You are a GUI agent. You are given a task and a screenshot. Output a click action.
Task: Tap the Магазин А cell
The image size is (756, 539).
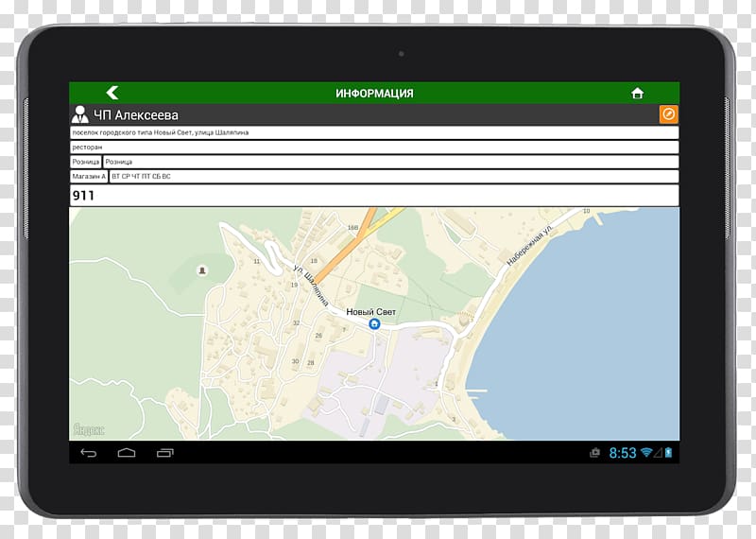[x=89, y=177]
